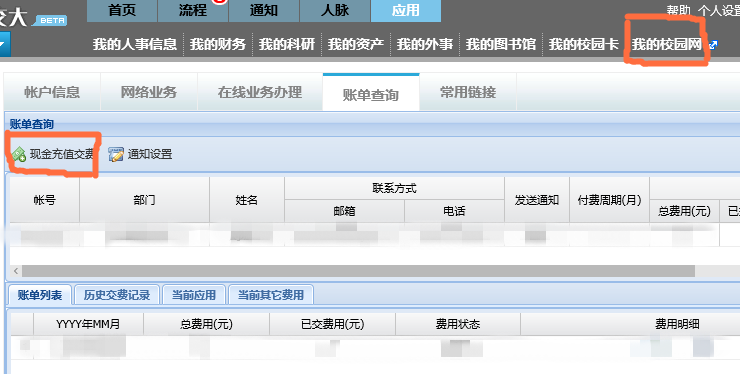Click the 电话 column header
Image resolution: width=740 pixels, height=374 pixels.
(454, 211)
